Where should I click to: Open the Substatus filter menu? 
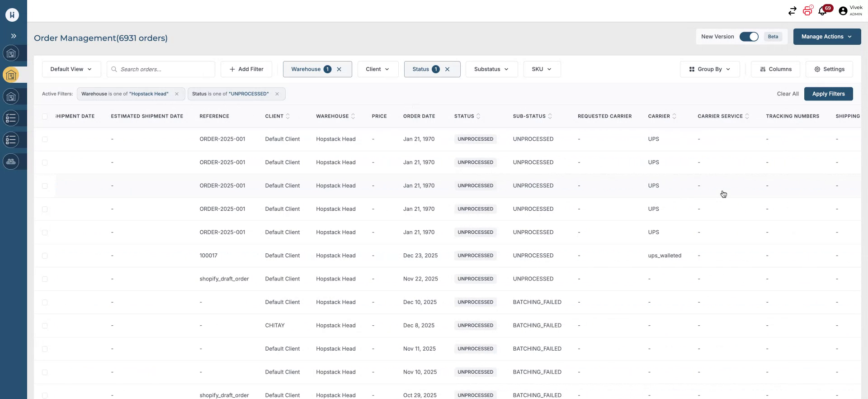coord(491,69)
